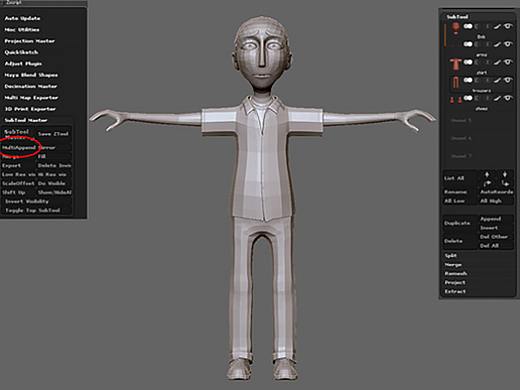Expand Multi Map Exporter plugin section
The image size is (520, 390).
[31, 98]
